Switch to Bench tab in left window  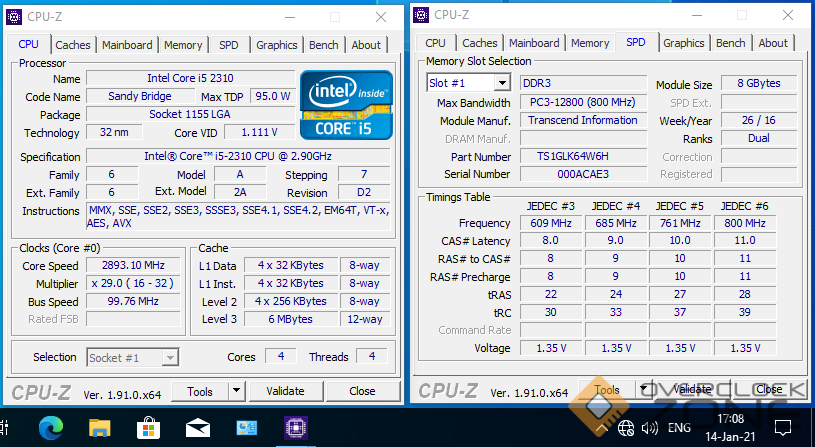324,45
